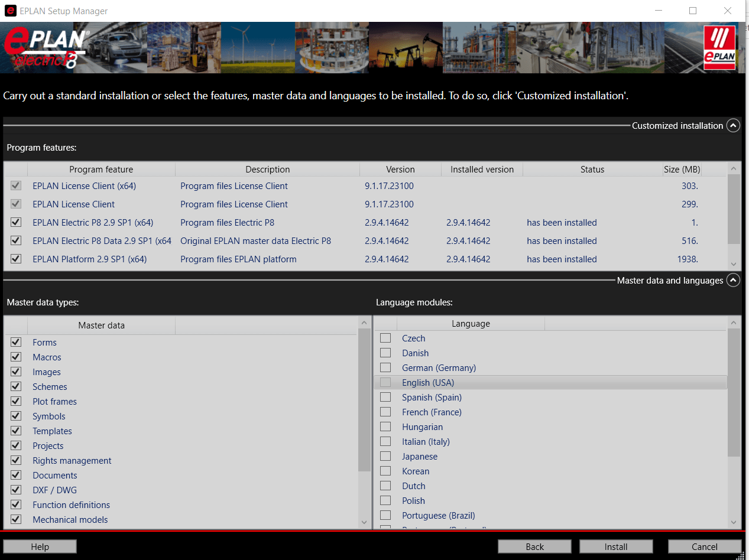The image size is (749, 560).
Task: Click the Size (MB) column header
Action: [682, 170]
